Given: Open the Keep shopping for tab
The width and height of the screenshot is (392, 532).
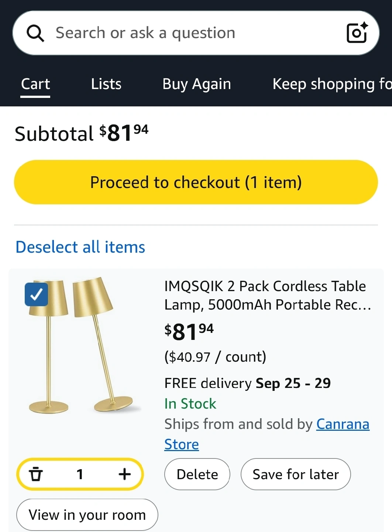Looking at the screenshot, I should [331, 84].
